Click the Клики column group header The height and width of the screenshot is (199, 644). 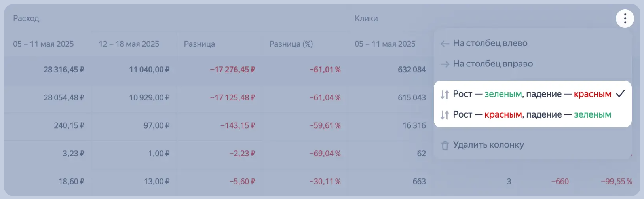point(366,18)
